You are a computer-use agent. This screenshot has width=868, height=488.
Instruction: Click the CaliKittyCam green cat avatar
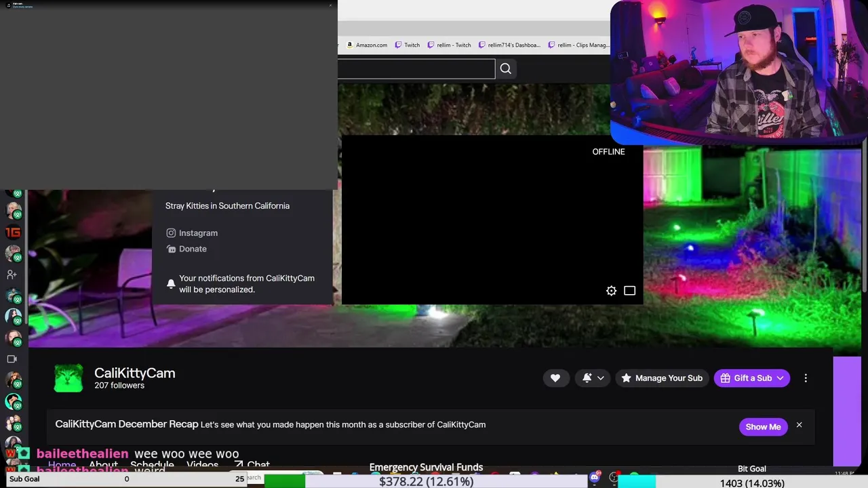[68, 378]
